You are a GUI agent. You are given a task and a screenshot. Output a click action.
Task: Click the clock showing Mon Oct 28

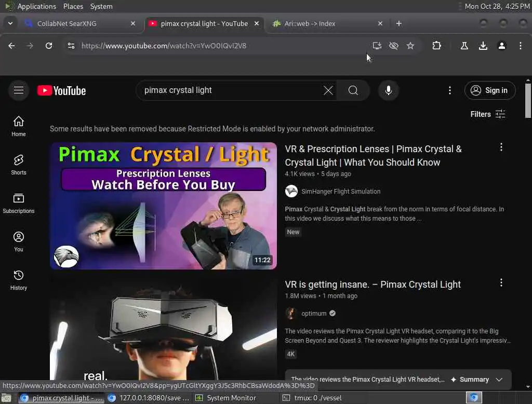point(497,6)
